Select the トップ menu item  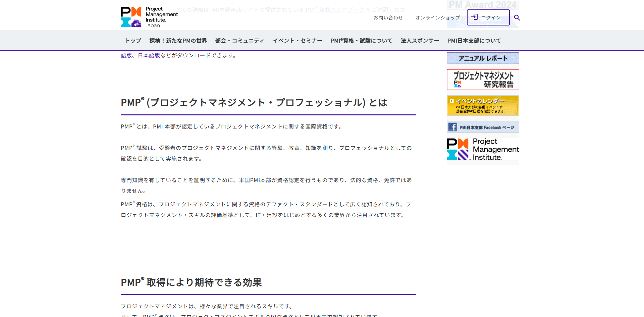click(x=133, y=41)
